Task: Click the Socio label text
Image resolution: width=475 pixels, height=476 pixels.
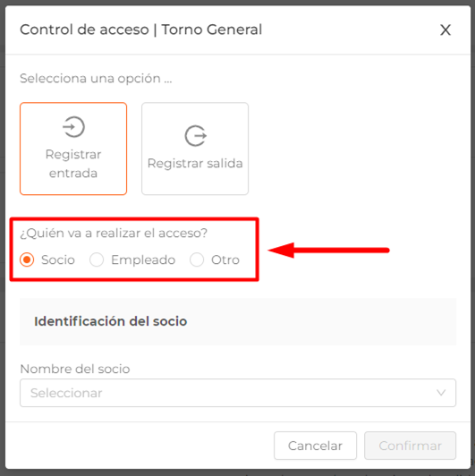Action: click(x=58, y=259)
